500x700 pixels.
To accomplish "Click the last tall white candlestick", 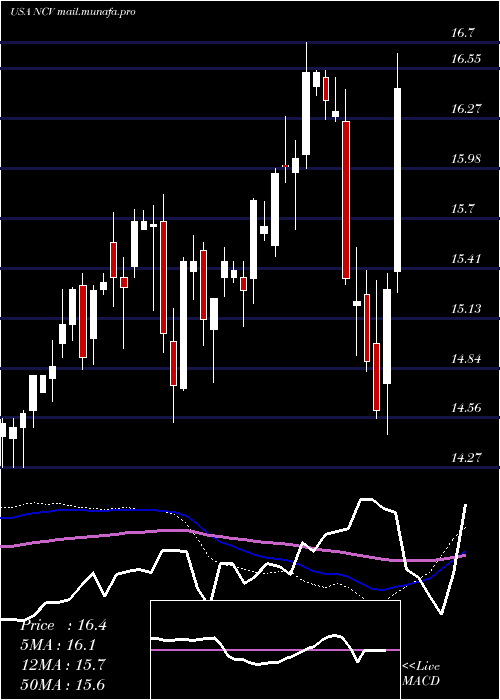I will pos(397,180).
